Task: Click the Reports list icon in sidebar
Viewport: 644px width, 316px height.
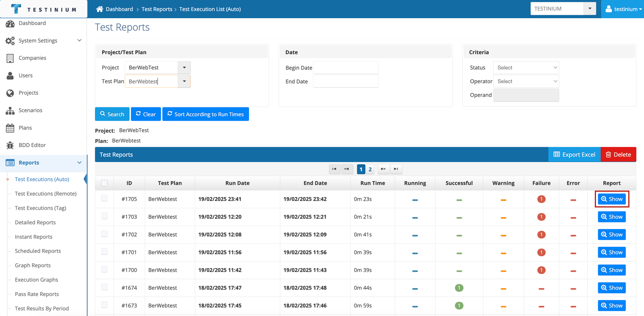Action: [x=10, y=162]
